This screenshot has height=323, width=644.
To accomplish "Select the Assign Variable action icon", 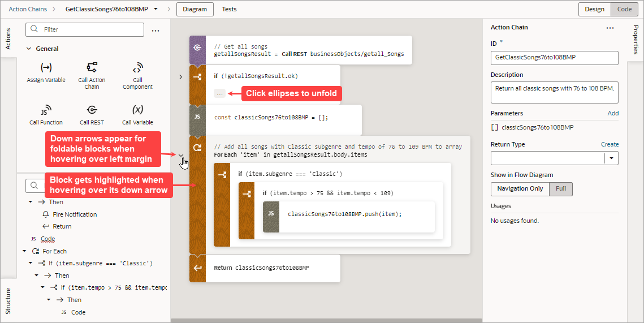I will (46, 68).
